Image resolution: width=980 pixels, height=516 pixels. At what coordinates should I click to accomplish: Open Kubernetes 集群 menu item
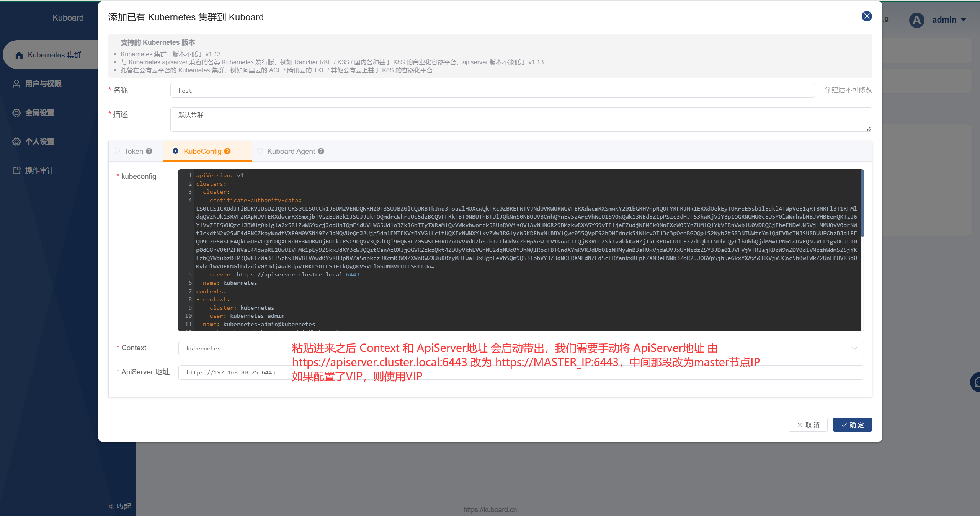pos(54,55)
